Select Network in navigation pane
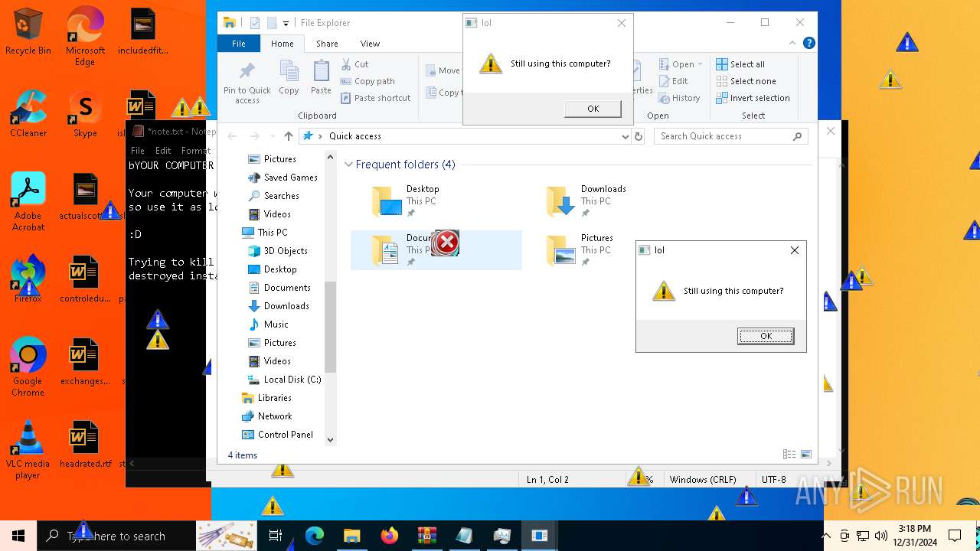980x551 pixels. 266,416
